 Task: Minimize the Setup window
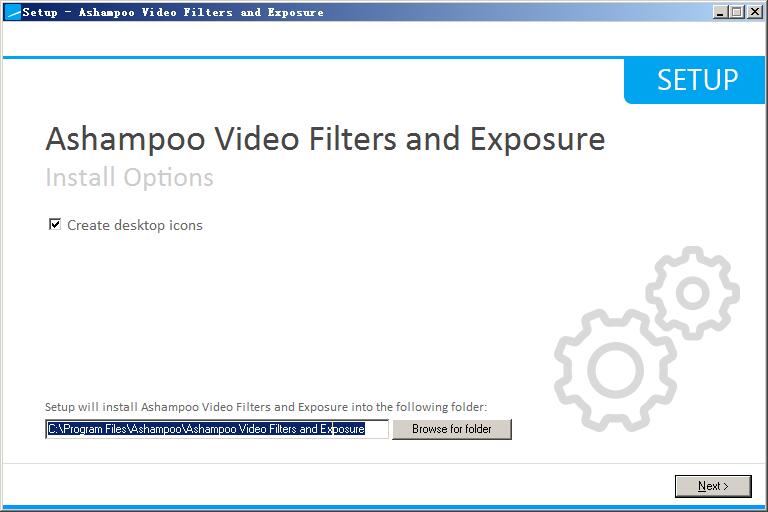[720, 12]
